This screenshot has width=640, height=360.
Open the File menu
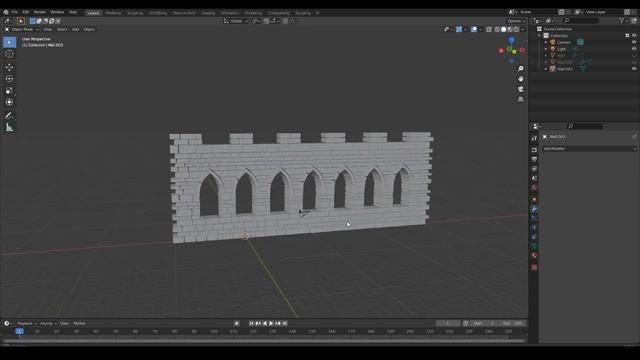15,12
